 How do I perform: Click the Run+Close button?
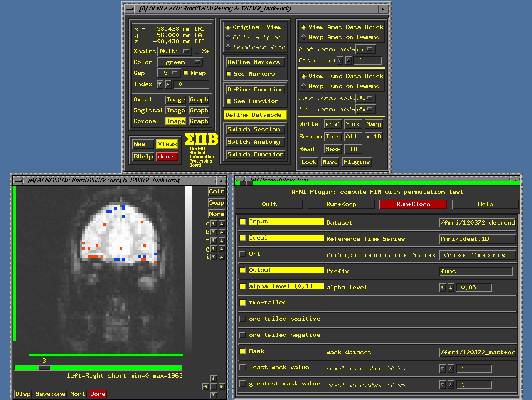pos(414,205)
